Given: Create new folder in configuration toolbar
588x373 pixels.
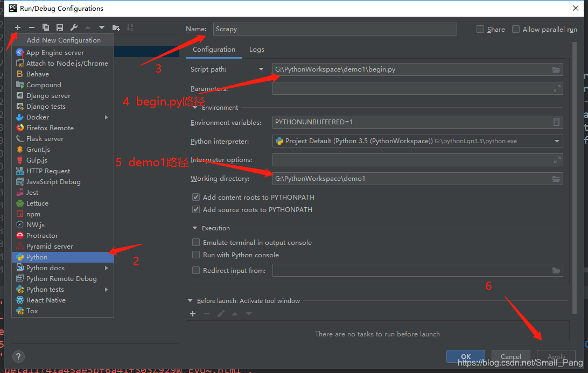Looking at the screenshot, I should 116,27.
